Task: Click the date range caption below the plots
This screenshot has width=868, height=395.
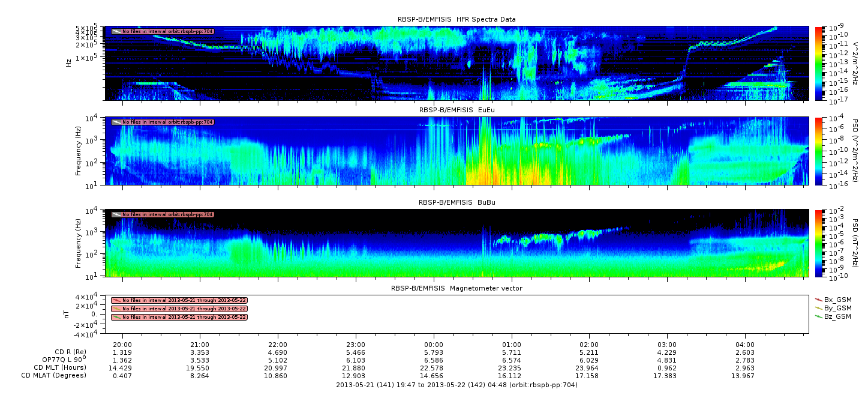Action: [456, 385]
